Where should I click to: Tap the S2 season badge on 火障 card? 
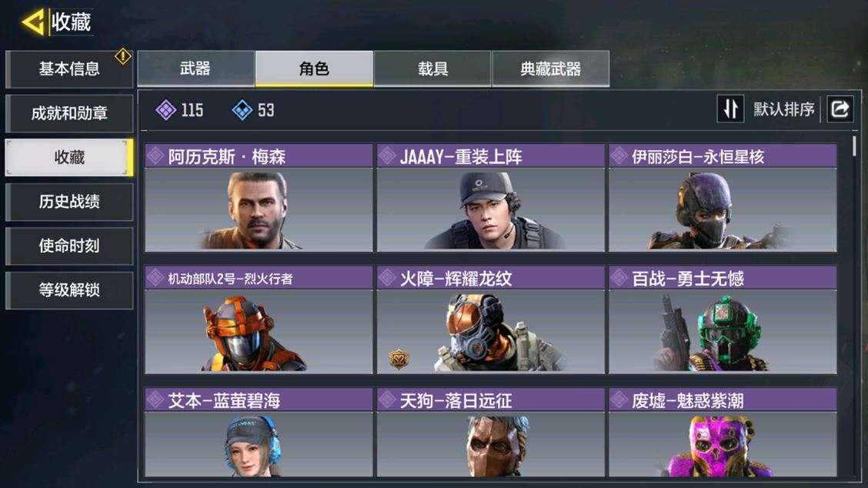tap(399, 359)
